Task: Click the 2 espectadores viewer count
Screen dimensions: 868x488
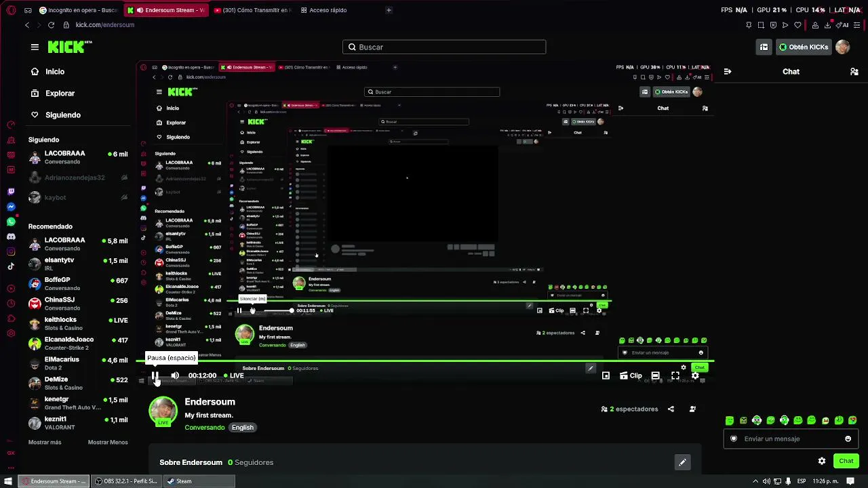Action: (x=629, y=409)
